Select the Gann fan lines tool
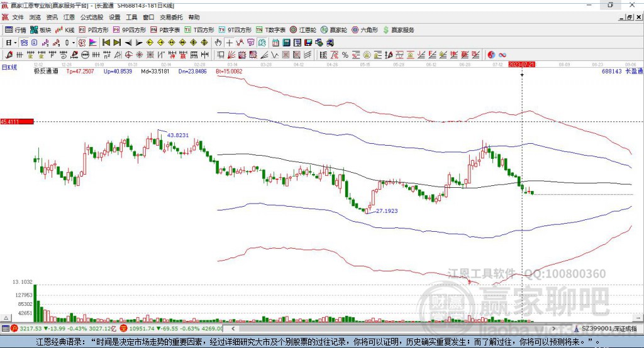The width and height of the screenshot is (644, 348). (x=231, y=55)
